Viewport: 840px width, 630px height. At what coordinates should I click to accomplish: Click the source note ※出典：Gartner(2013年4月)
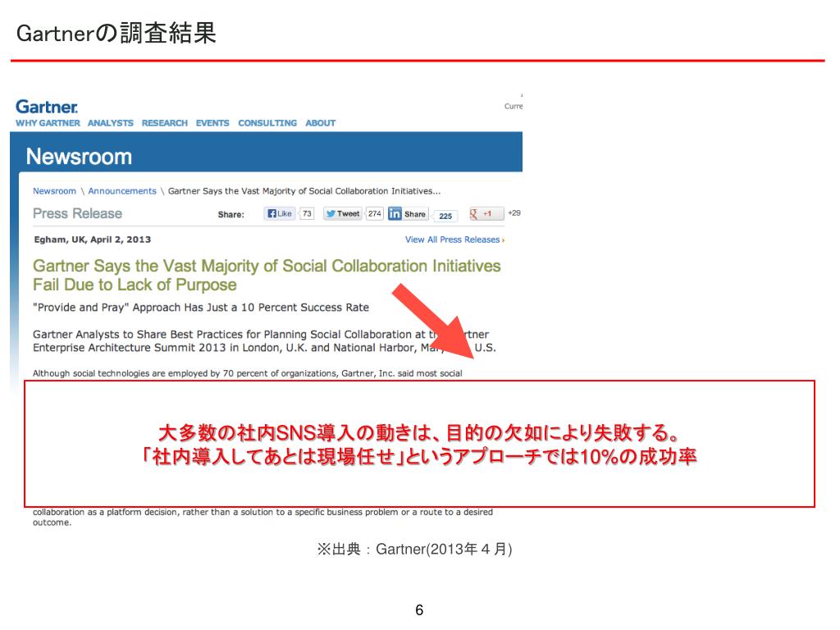(414, 549)
